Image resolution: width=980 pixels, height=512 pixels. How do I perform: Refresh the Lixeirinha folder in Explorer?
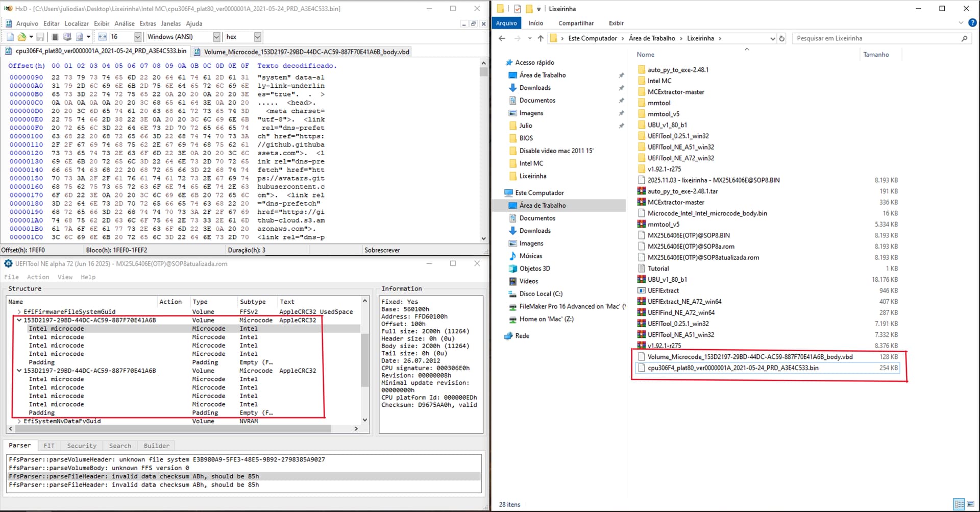pyautogui.click(x=781, y=38)
